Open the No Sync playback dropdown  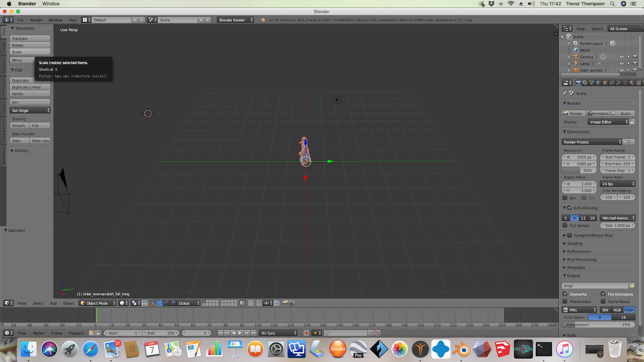point(279,333)
